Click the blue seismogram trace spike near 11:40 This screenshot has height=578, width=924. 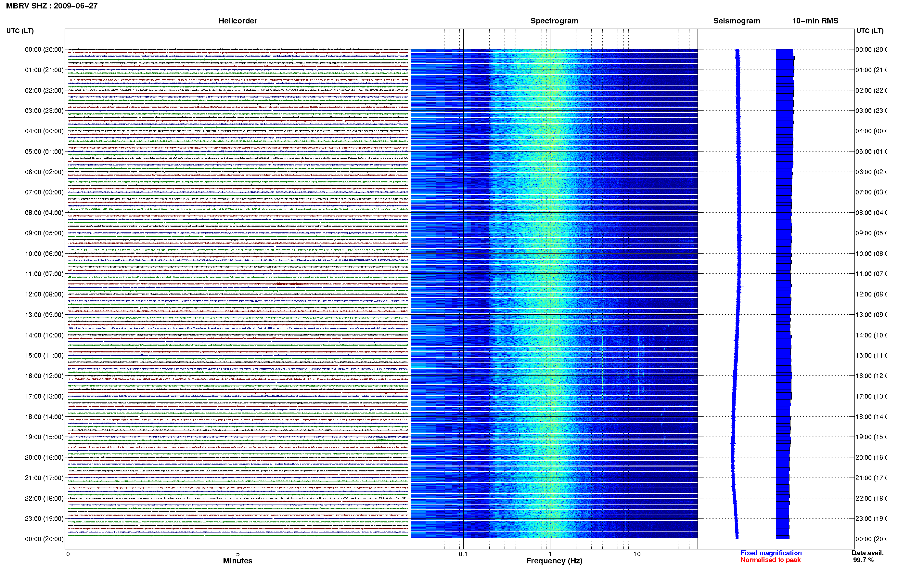click(x=740, y=286)
